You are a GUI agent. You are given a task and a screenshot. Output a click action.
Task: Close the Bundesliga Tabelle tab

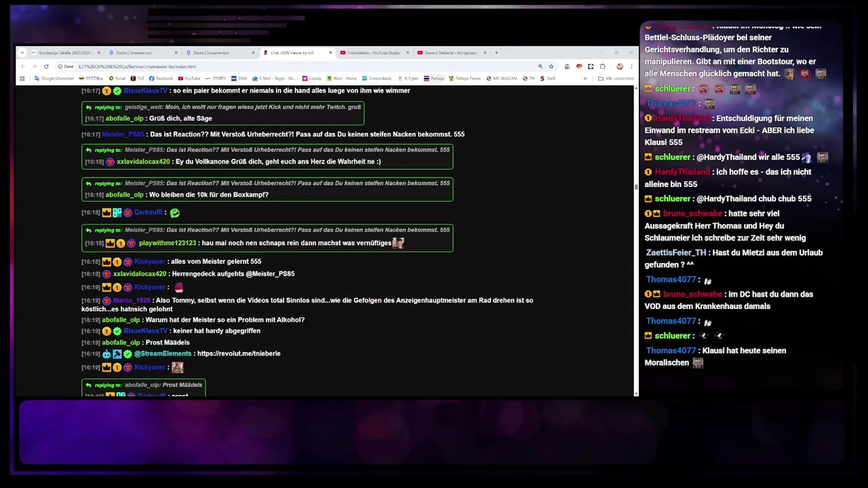tap(99, 53)
